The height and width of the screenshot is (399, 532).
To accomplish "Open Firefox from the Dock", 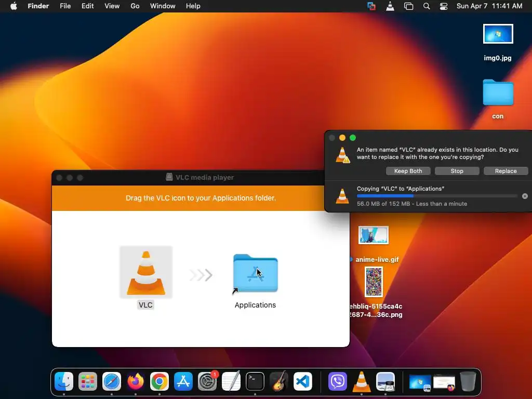I will click(136, 381).
